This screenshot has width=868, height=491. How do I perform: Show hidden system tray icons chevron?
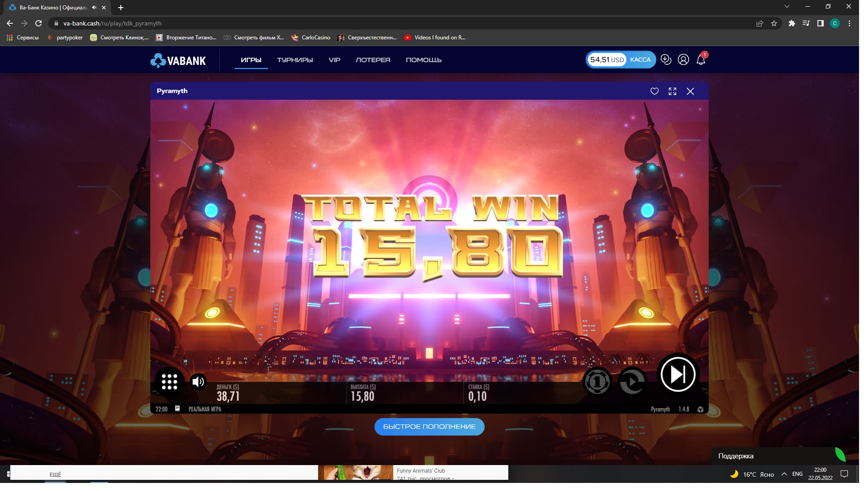pos(784,474)
